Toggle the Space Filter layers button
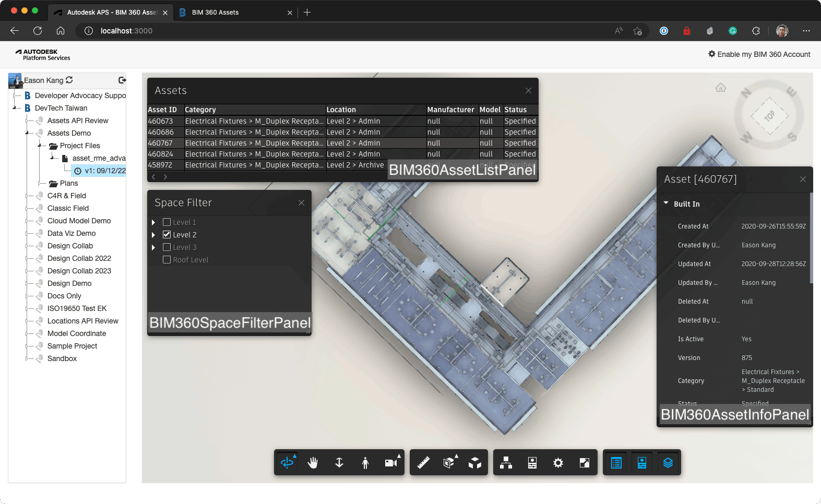821x504 pixels. coord(668,463)
